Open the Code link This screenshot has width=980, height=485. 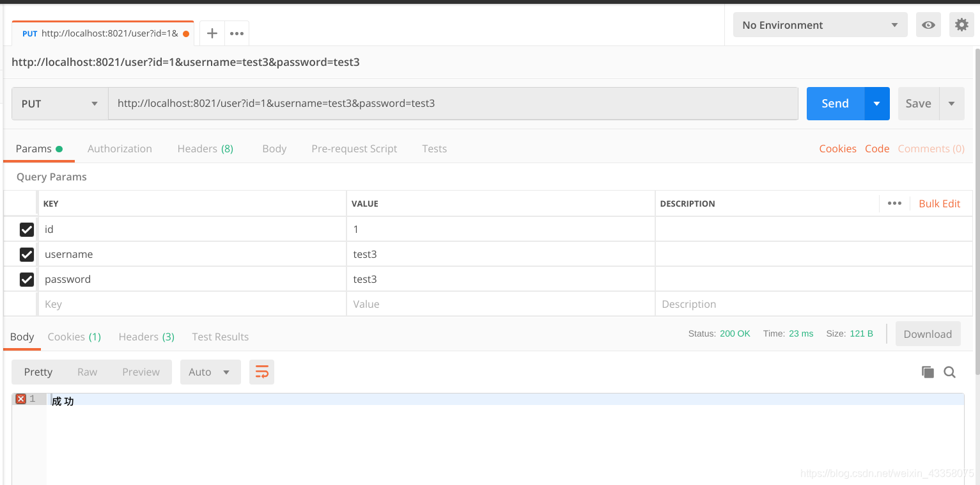(877, 148)
